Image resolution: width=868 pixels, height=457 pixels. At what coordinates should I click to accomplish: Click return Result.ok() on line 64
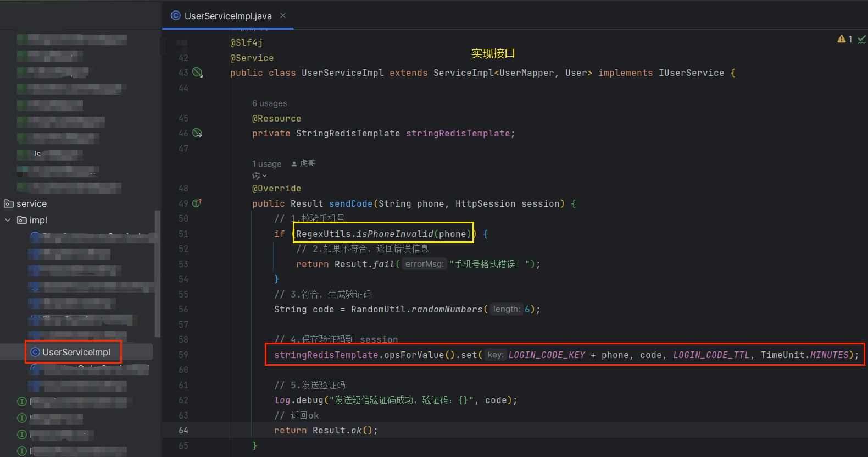(326, 430)
